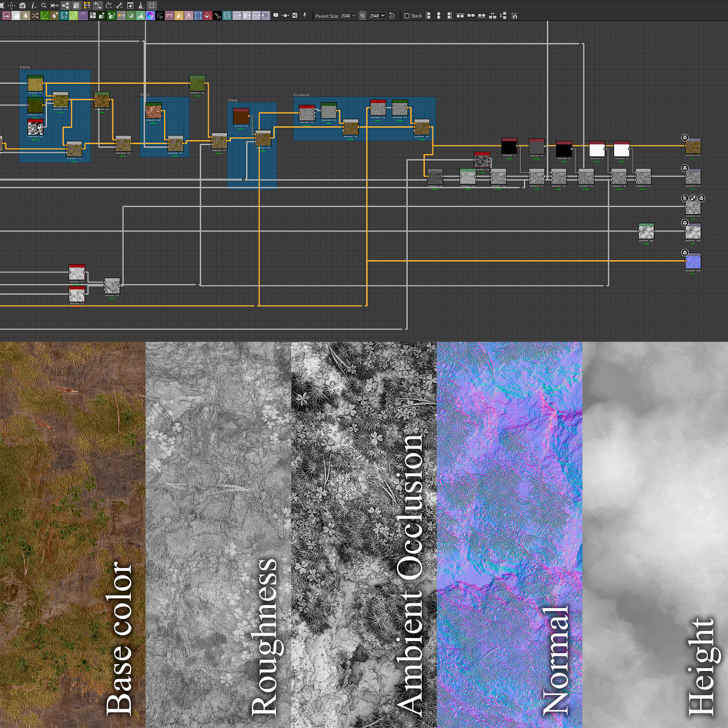Open the first Parent Size 2048 dropdown
The image size is (728, 728).
pyautogui.click(x=348, y=15)
